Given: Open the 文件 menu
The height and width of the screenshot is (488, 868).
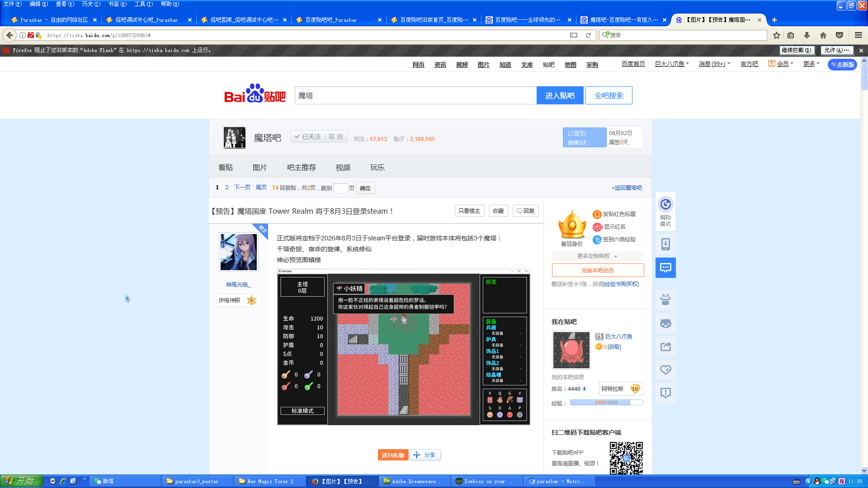Looking at the screenshot, I should click(x=12, y=4).
